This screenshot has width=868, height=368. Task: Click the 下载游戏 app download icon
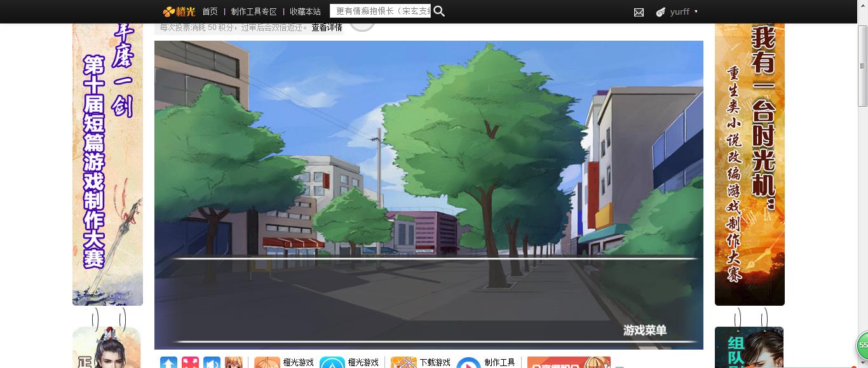(x=403, y=363)
